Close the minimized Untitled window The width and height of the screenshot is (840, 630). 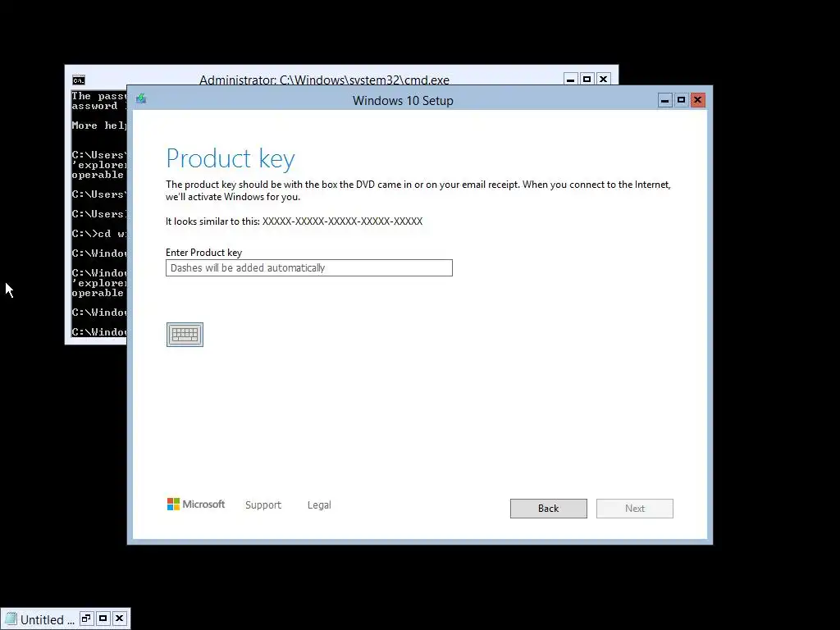coord(120,619)
